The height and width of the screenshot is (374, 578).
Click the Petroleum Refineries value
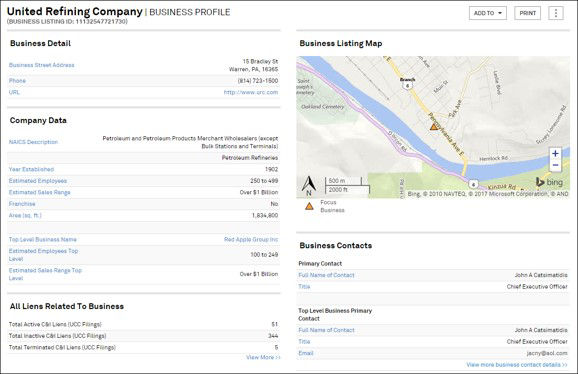pyautogui.click(x=250, y=158)
